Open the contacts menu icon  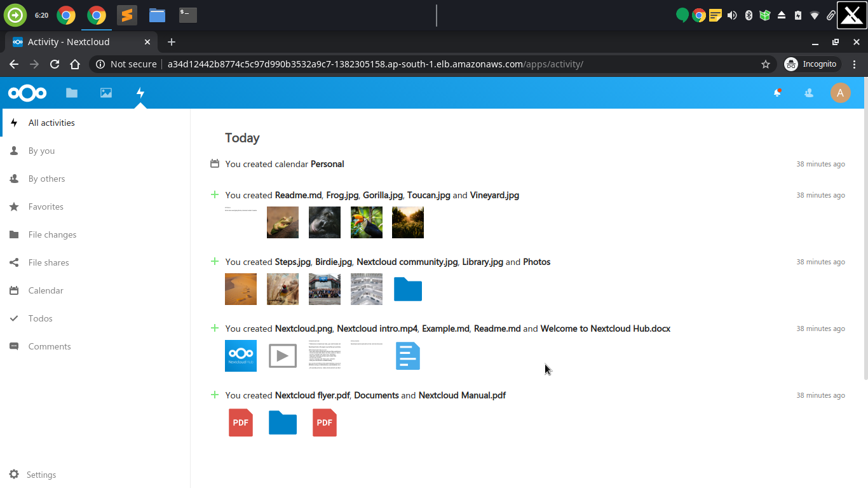[809, 93]
